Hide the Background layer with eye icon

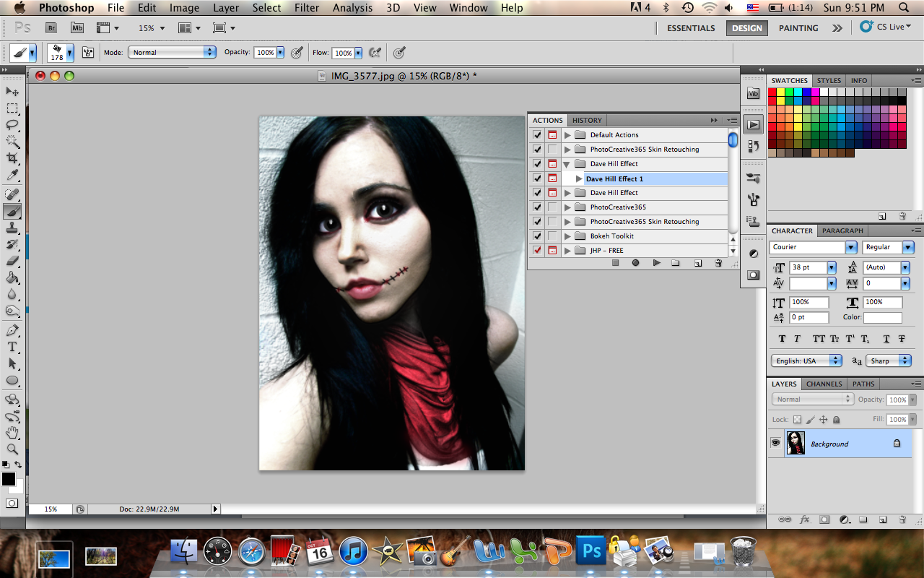[x=776, y=443]
